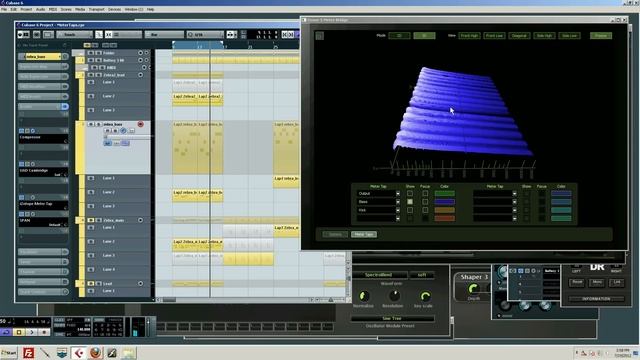Screen dimensions: 640x360
Task: Open the MIDI menu
Action: (x=53, y=9)
